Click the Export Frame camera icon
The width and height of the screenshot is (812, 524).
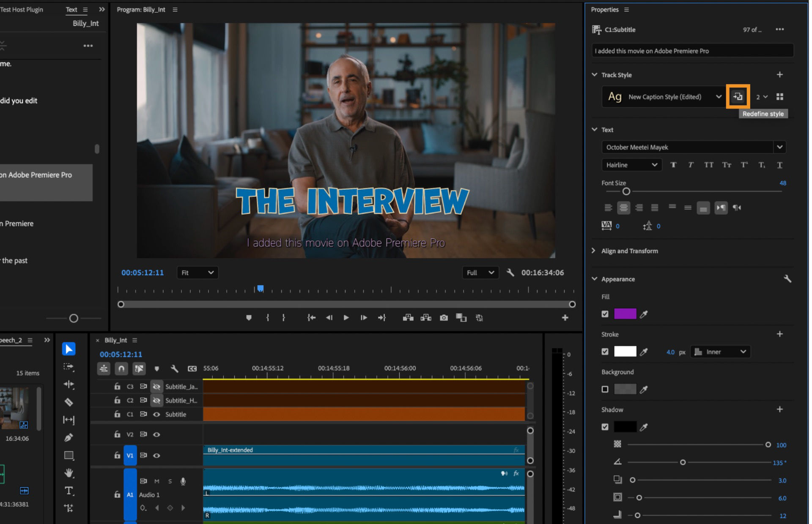pos(444,317)
